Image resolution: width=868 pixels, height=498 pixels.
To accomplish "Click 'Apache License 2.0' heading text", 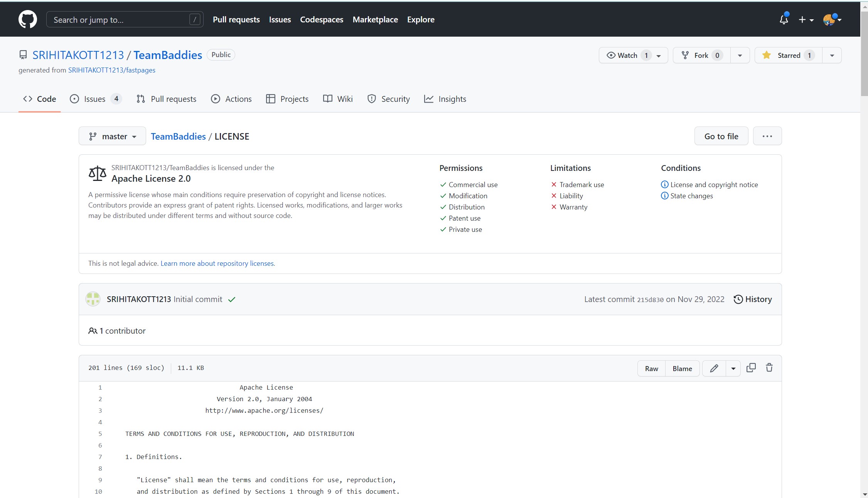I will pyautogui.click(x=151, y=179).
